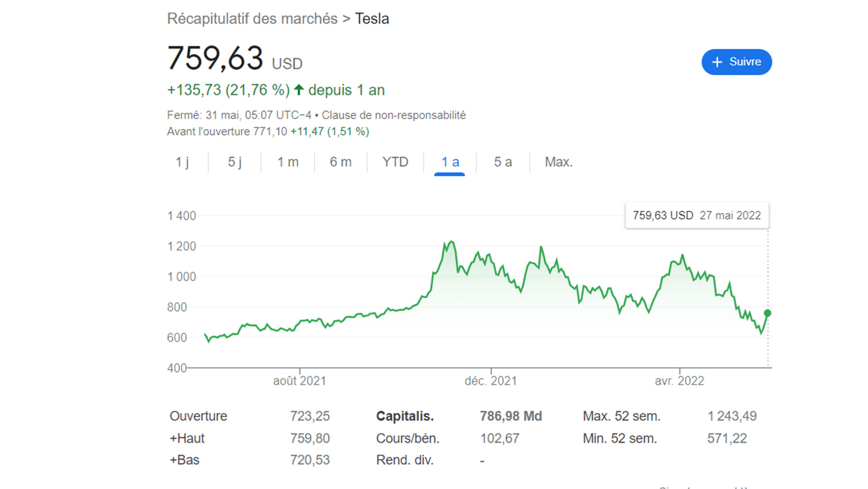868x489 pixels.
Task: Show the 5 a chart range
Action: coord(503,162)
